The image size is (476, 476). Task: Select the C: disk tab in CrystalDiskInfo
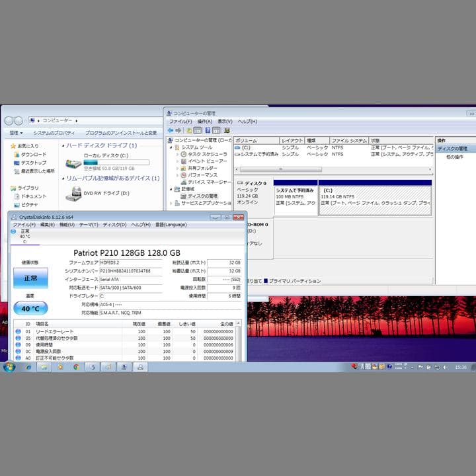point(24,237)
